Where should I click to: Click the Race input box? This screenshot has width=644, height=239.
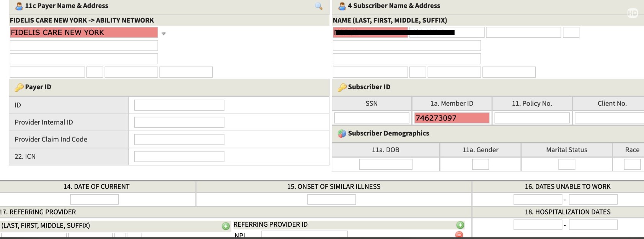tap(632, 164)
